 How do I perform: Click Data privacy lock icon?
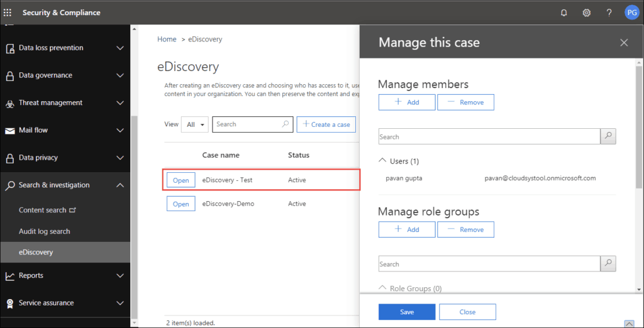[10, 158]
